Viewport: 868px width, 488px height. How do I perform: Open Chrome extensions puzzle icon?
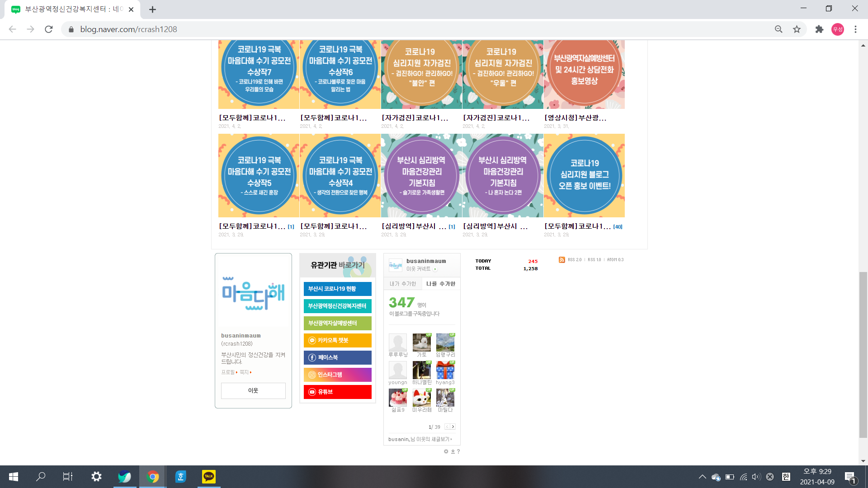819,29
